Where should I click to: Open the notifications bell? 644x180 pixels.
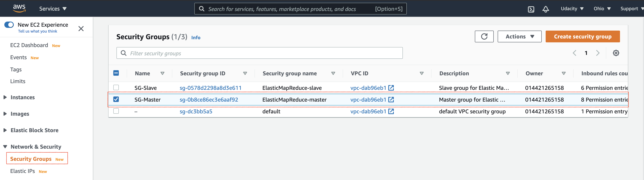pyautogui.click(x=546, y=8)
